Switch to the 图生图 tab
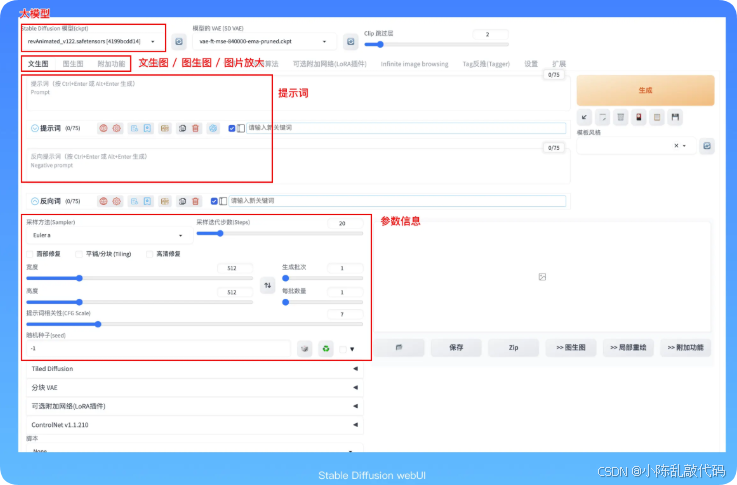This screenshot has height=485, width=737. 73,64
